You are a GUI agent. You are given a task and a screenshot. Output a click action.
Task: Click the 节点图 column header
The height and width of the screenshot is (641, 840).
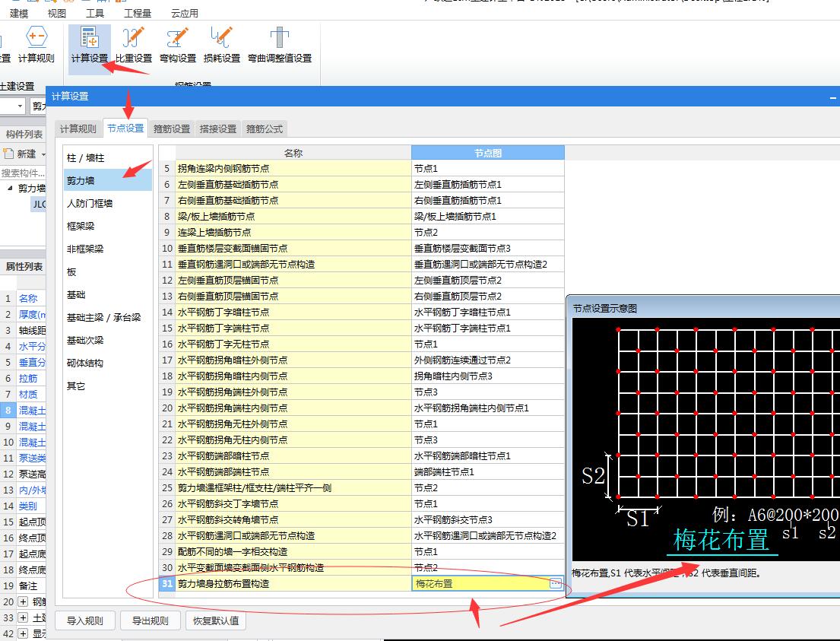(487, 153)
